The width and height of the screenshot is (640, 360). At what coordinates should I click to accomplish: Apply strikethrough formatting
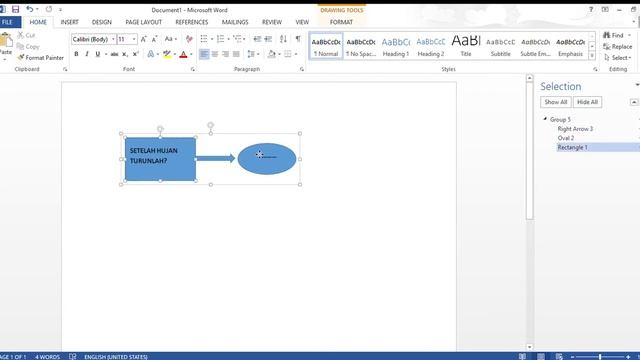point(114,54)
